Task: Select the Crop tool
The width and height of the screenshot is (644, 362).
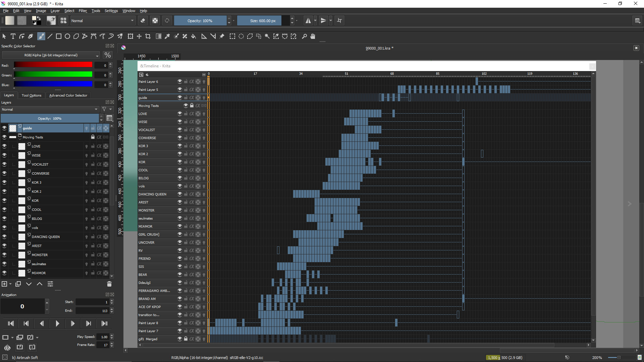Action: tap(148, 36)
